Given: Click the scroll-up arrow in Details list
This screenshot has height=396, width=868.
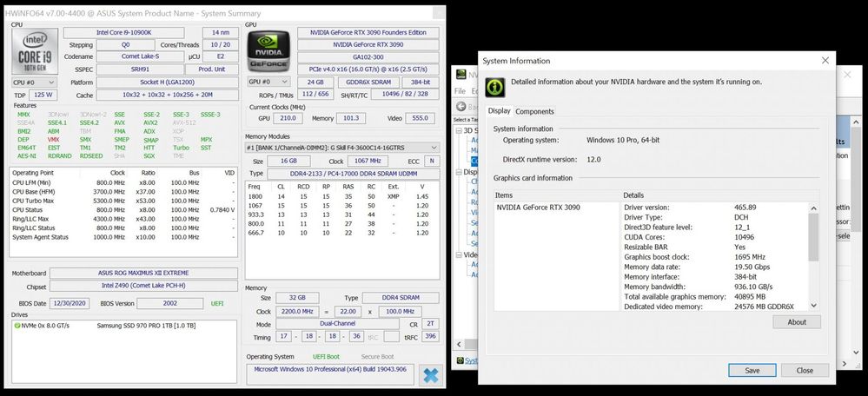Looking at the screenshot, I should (x=813, y=208).
